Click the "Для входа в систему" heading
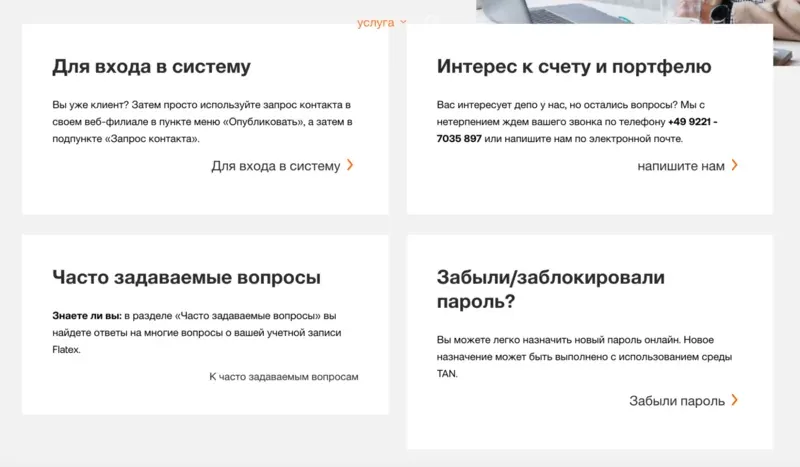This screenshot has height=467, width=800. tap(152, 67)
